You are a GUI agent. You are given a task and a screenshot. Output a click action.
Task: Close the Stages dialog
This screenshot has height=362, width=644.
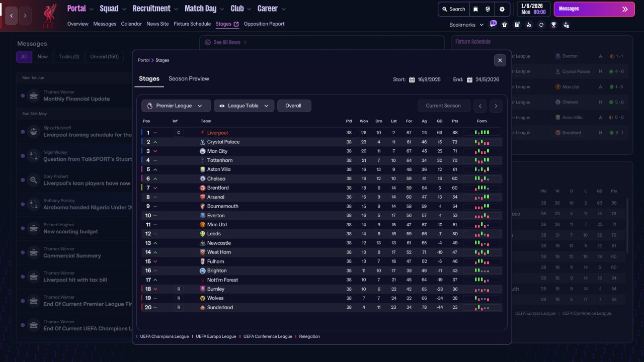500,60
